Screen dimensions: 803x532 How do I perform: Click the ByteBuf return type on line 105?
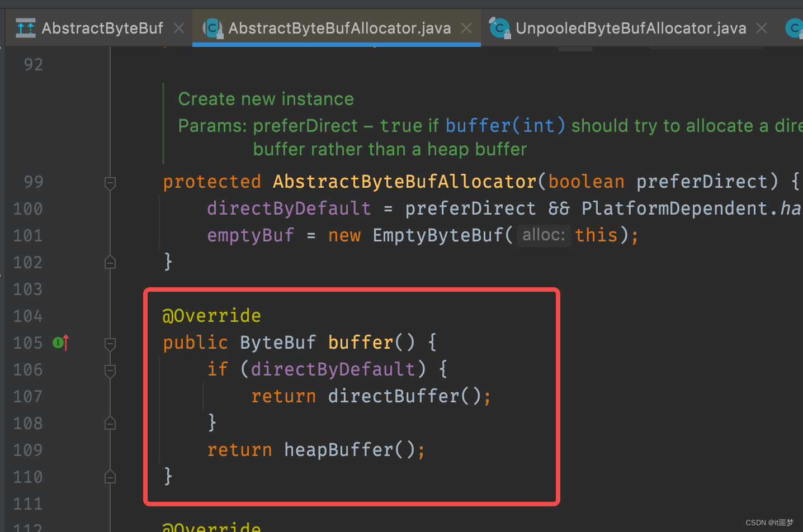[278, 343]
